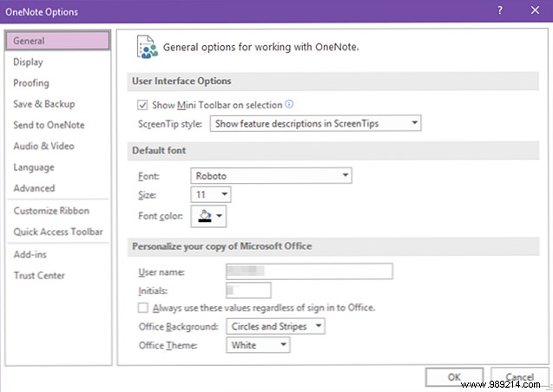The height and width of the screenshot is (392, 553).
Task: Open Customize Ribbon settings
Action: tap(57, 211)
